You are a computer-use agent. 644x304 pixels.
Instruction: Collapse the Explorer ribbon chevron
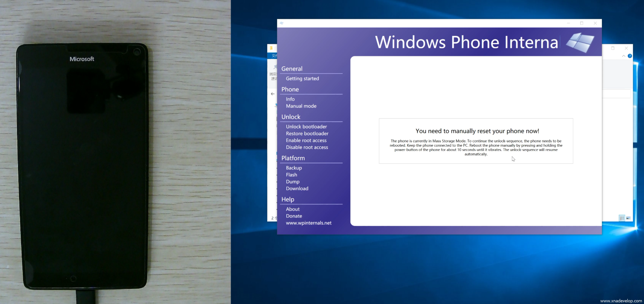coord(623,56)
